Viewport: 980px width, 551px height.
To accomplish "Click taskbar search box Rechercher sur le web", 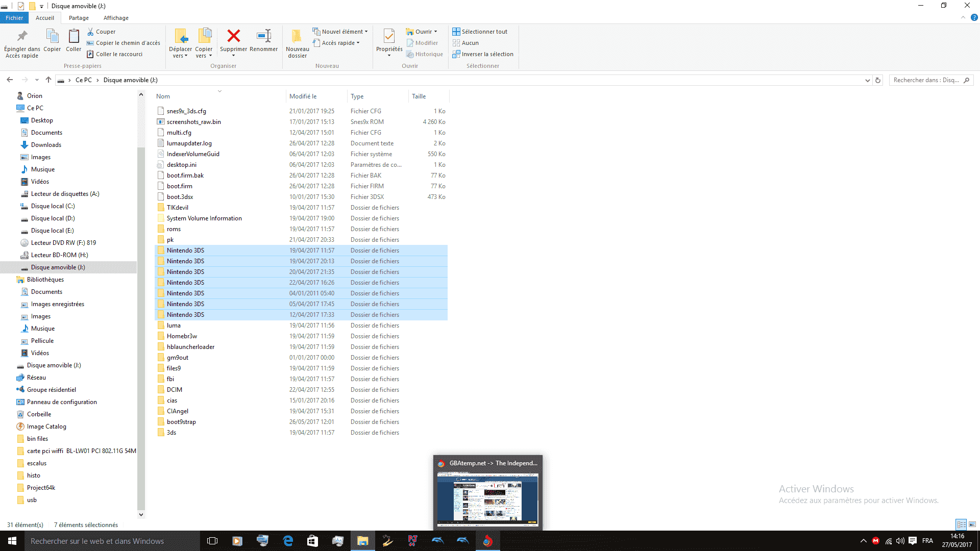I will [x=112, y=541].
